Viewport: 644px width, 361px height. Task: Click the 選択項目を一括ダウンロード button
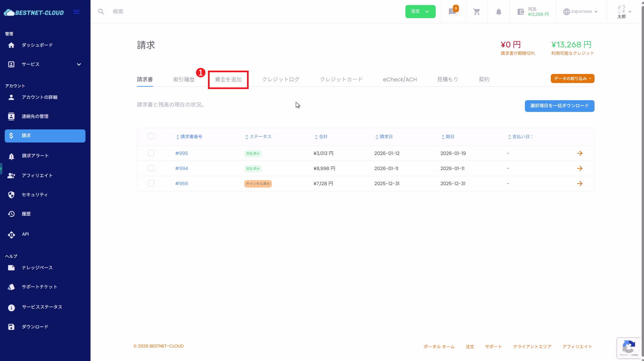coord(559,106)
